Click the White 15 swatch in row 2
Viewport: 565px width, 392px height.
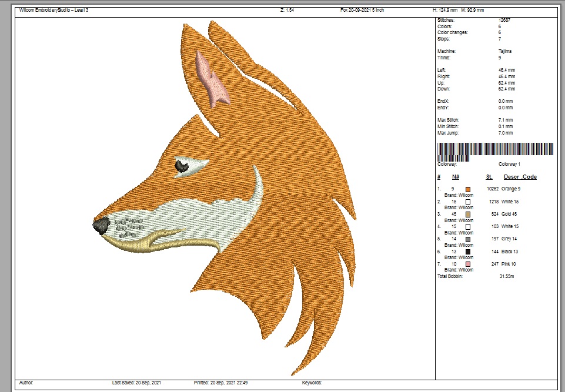(x=468, y=202)
